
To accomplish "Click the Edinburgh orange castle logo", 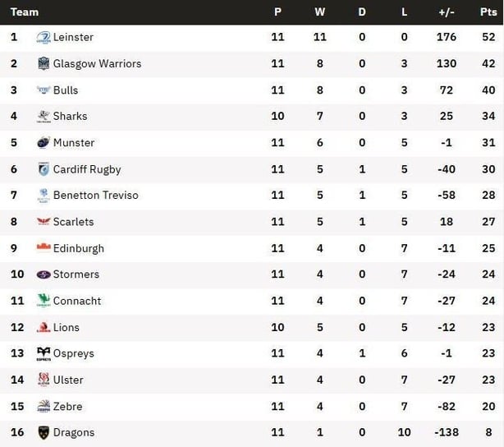I will 44,247.
